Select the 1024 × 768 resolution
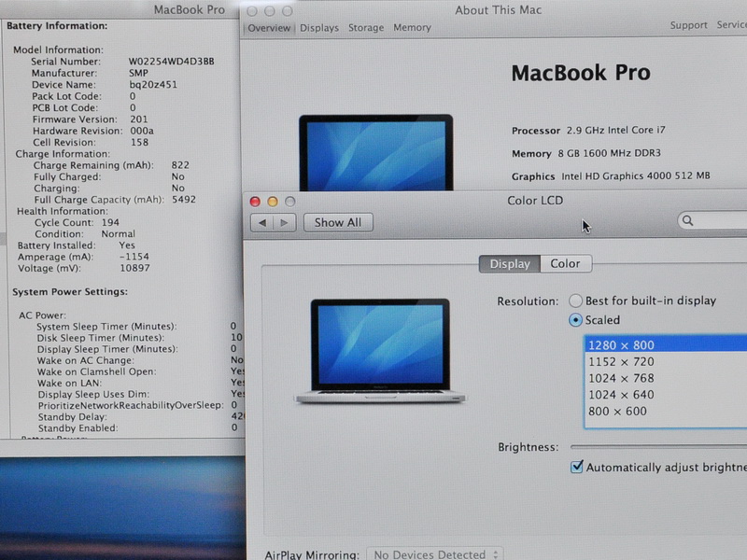The width and height of the screenshot is (747, 560). pos(666,378)
